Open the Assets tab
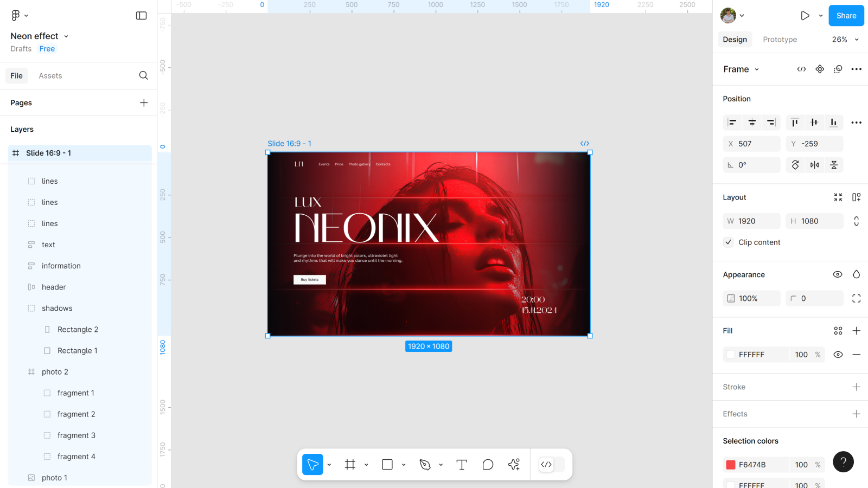868x488 pixels. tap(50, 76)
